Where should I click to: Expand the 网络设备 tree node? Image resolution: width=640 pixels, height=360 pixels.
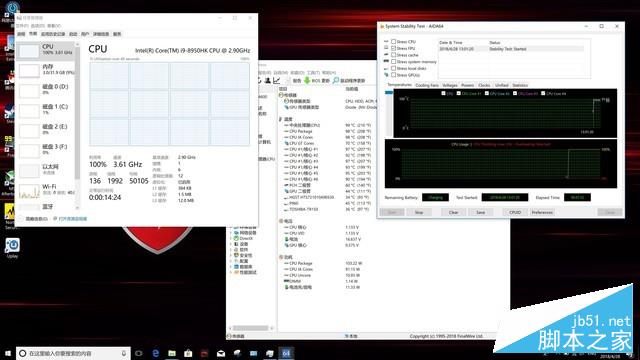coord(231,233)
